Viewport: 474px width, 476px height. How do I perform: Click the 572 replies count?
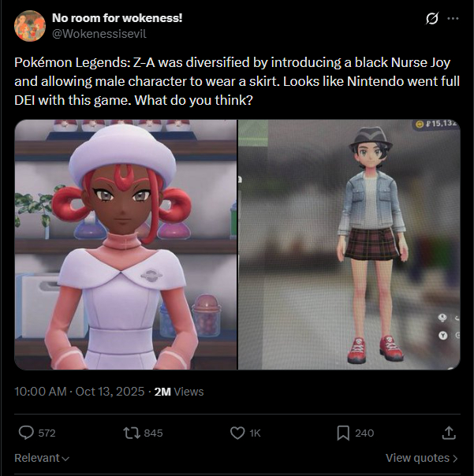[x=47, y=433]
